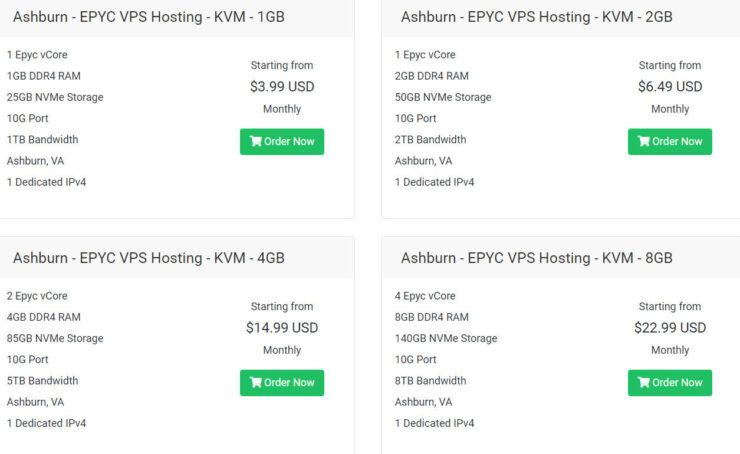Click the 5TB Bandwidth feature line
This screenshot has height=454, width=740.
tap(42, 381)
